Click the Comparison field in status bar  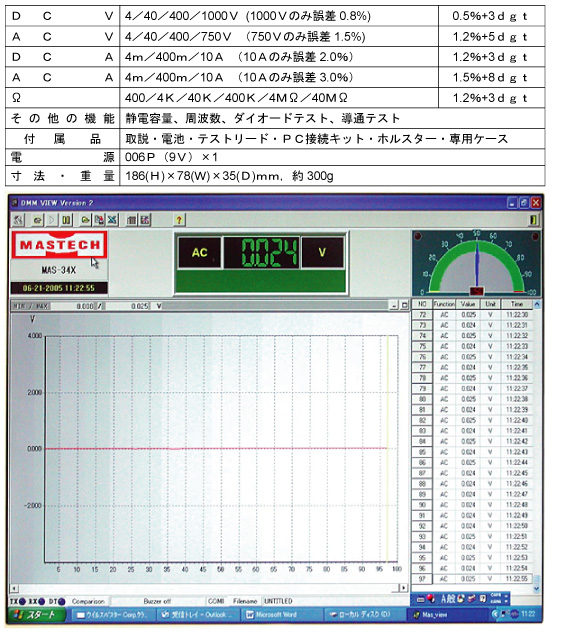click(88, 602)
